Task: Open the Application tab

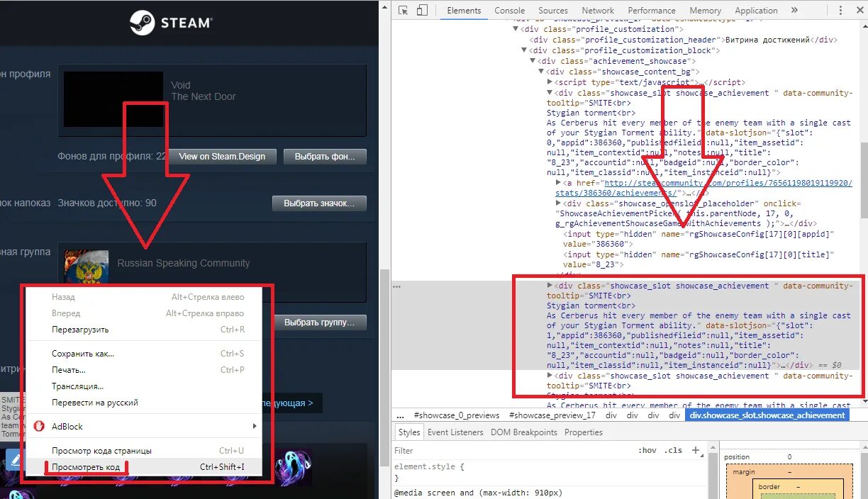Action: coord(756,11)
